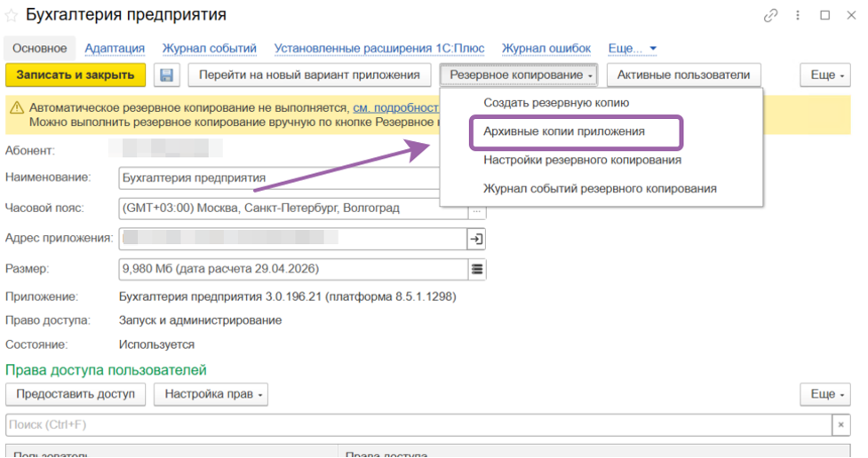Click the Размер field
Image resolution: width=868 pixels, height=458 pixels.
tap(293, 269)
